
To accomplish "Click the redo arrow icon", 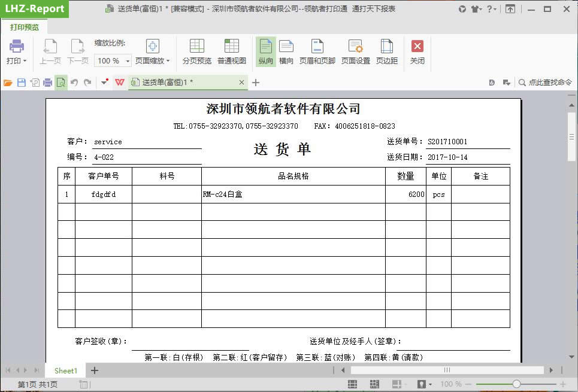I will click(x=87, y=83).
